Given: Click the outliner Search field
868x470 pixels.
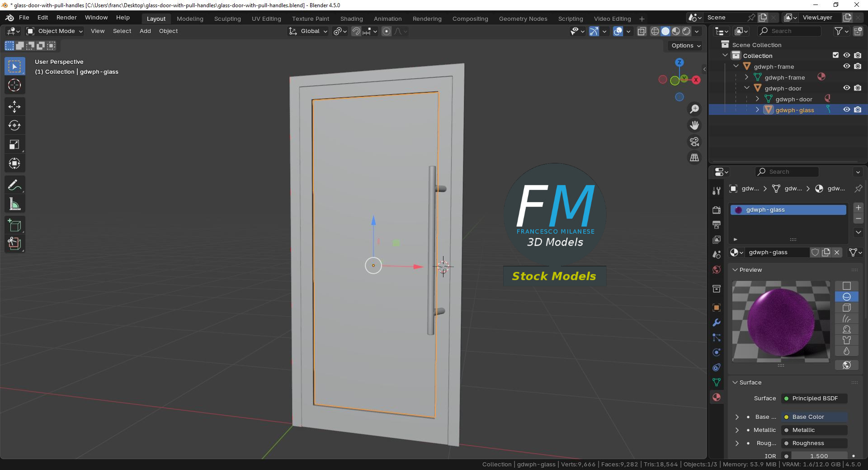Looking at the screenshot, I should (789, 31).
